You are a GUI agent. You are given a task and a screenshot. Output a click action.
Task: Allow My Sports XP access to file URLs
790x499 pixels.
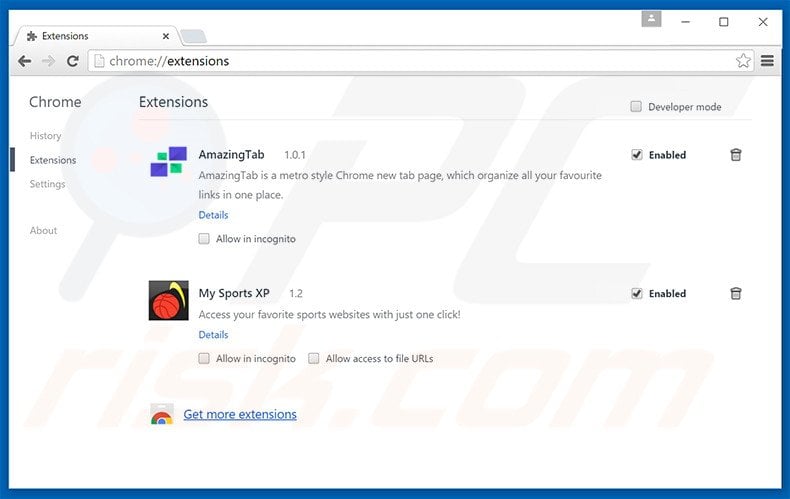coord(313,358)
